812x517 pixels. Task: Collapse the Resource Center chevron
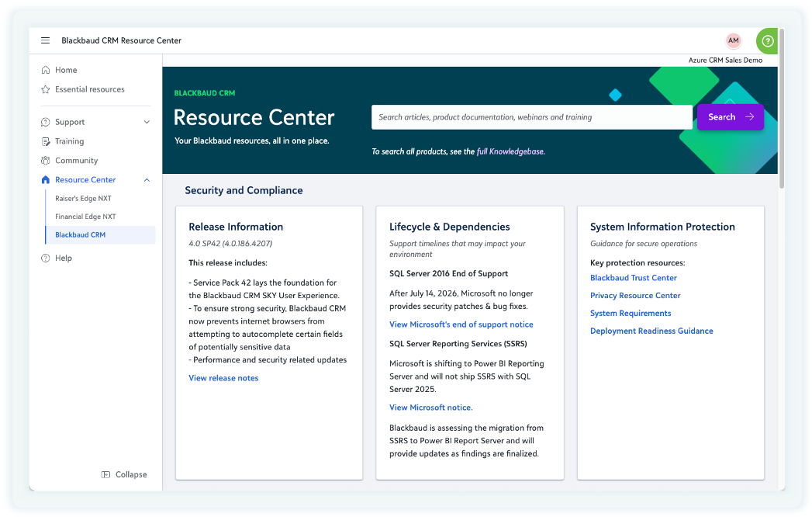pos(147,180)
